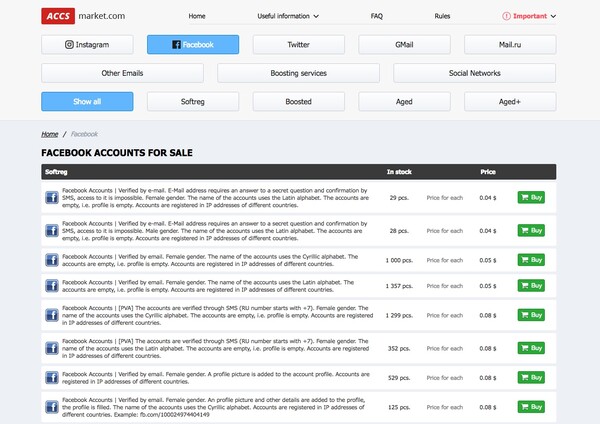
Task: Click the 0.04 $ price in 29 pcs. row
Action: point(488,198)
